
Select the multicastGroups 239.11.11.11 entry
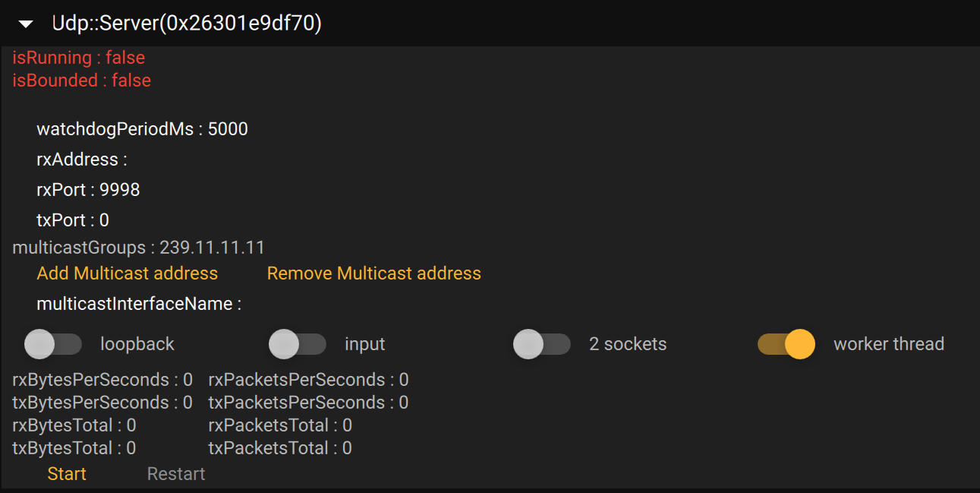(212, 248)
